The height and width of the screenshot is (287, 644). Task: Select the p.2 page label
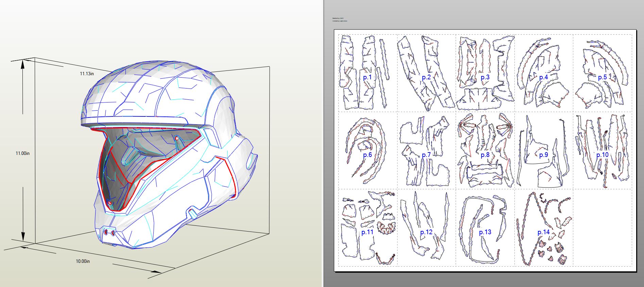[x=426, y=77]
